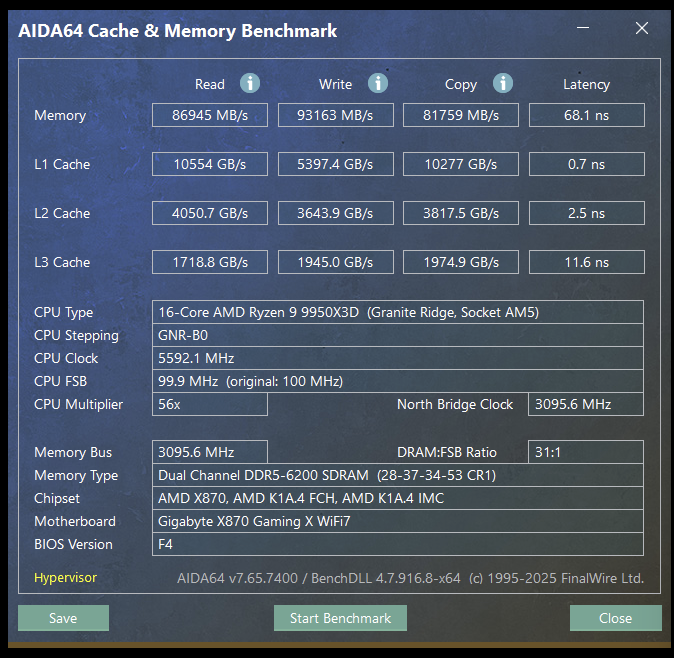Screen dimensions: 674x658
Task: Click the Memory Bus value 3095.6 MHz
Action: coord(210,452)
